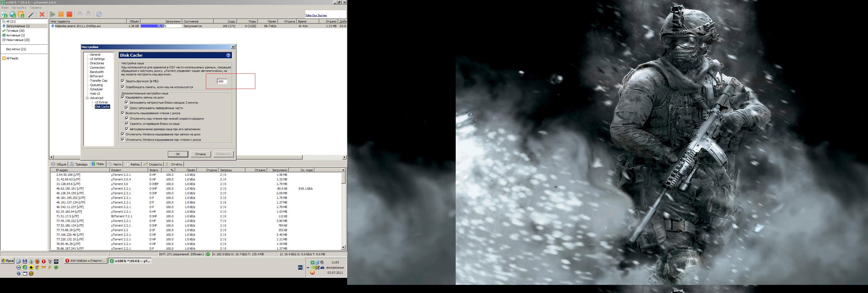Screen dimensions: 868x293
Task: Click the help question mark in Disk Cache header
Action: pos(228,55)
